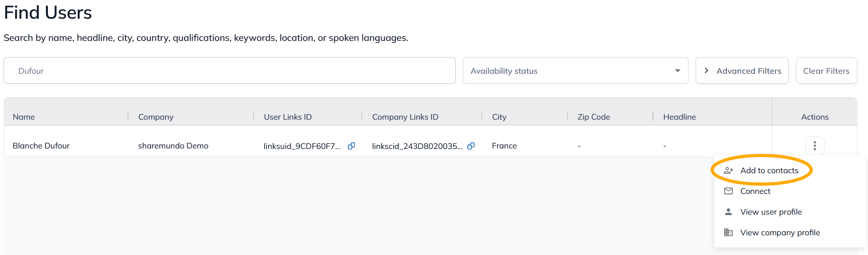The height and width of the screenshot is (255, 868).
Task: Click the View company profile building icon
Action: 728,232
